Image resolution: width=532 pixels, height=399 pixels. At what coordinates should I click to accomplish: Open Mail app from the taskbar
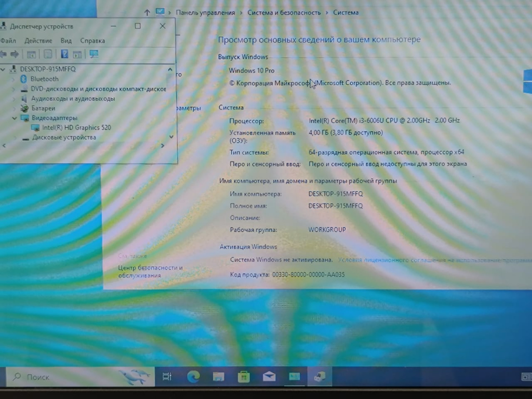point(269,377)
